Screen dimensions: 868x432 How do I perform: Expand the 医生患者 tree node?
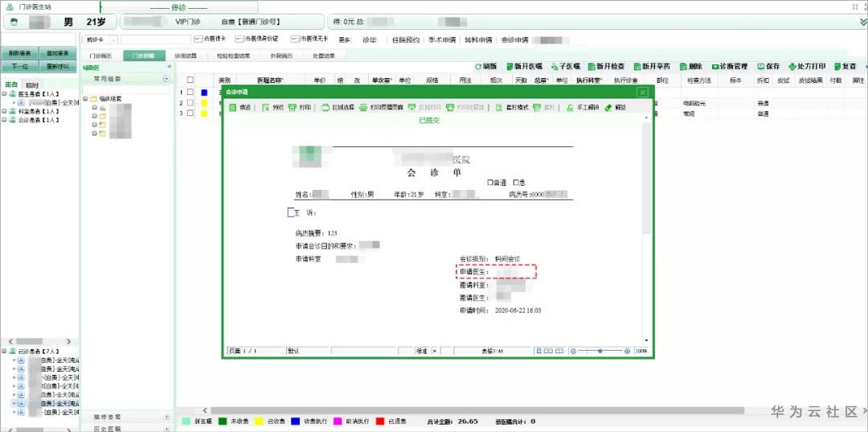pos(5,95)
